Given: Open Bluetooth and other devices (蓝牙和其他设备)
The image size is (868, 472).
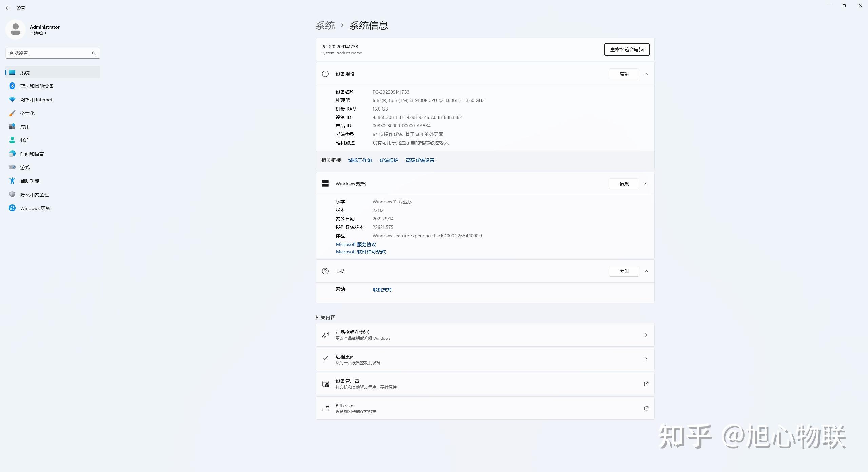Looking at the screenshot, I should pos(37,86).
